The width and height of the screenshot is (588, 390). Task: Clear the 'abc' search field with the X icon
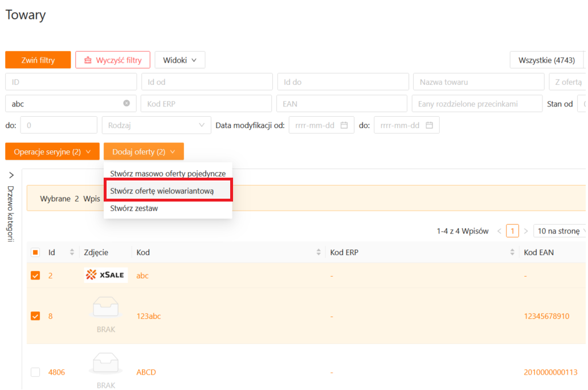(x=126, y=104)
